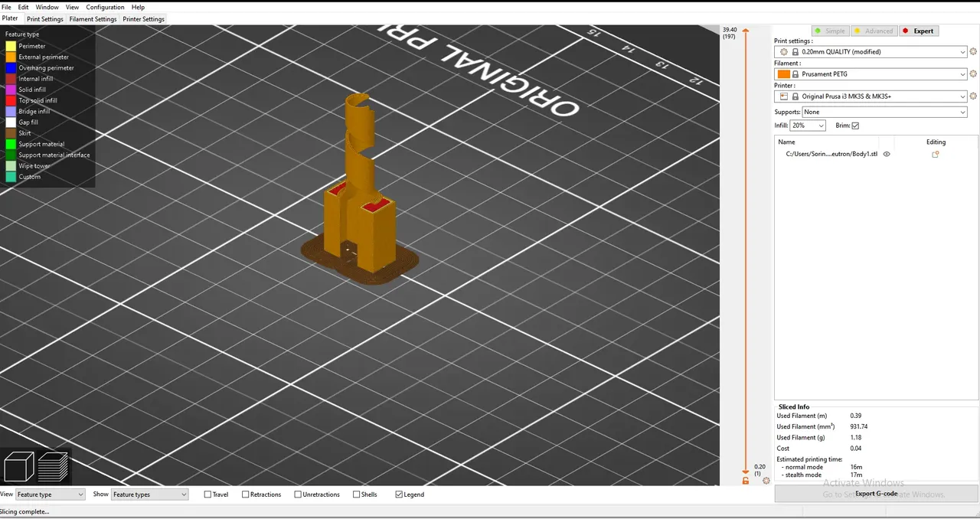This screenshot has width=980, height=519.
Task: Open settings cog beside filament dropdown
Action: pyautogui.click(x=973, y=74)
